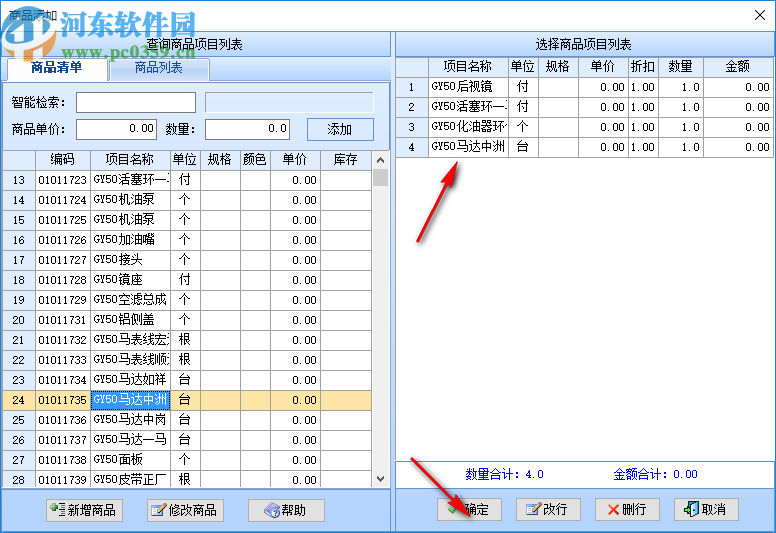Select the GY50接头 row
The height and width of the screenshot is (533, 776).
(187, 260)
